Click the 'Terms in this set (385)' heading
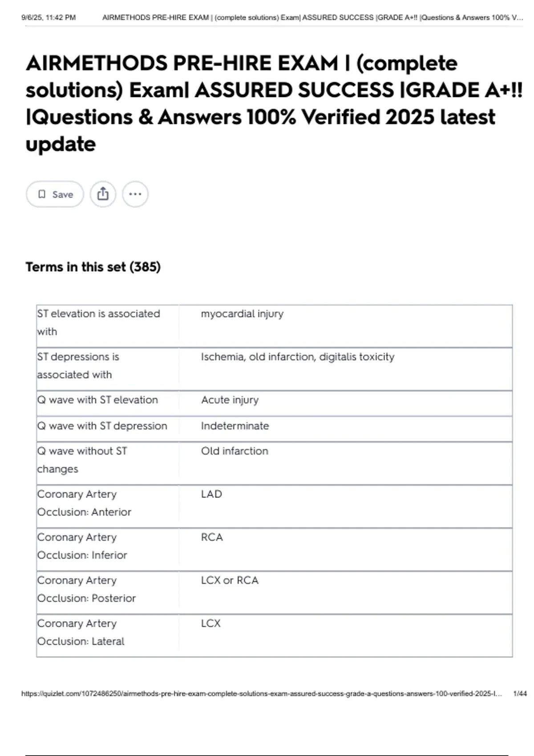This screenshot has height=756, width=534. pos(93,267)
